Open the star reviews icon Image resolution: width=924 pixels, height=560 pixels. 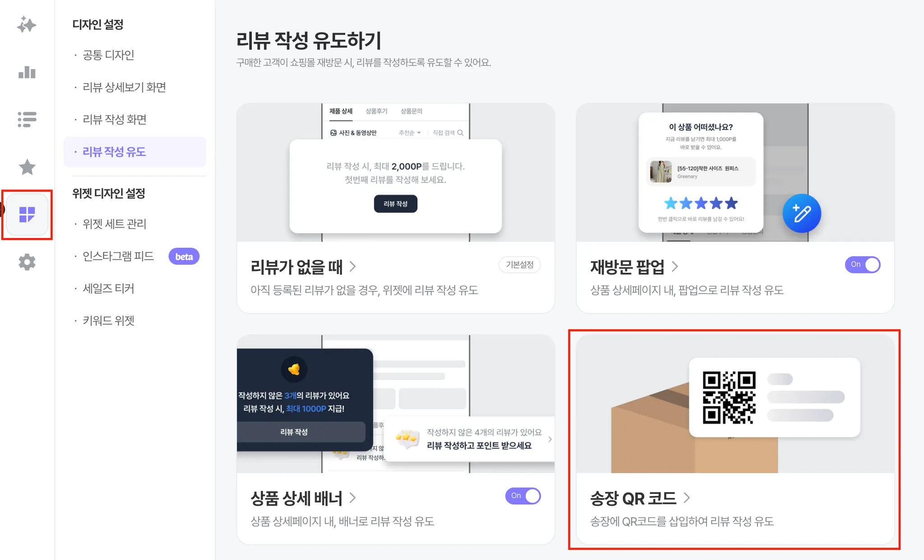point(27,167)
